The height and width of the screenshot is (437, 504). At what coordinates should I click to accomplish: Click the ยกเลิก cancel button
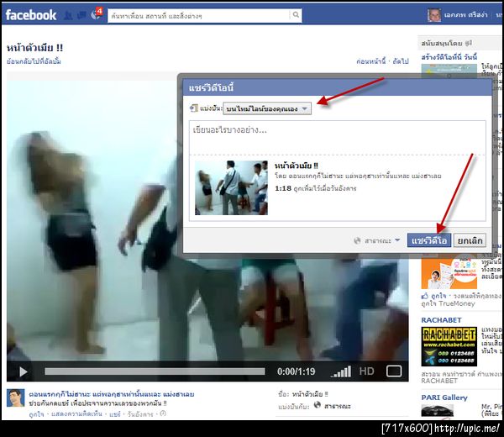click(x=470, y=240)
